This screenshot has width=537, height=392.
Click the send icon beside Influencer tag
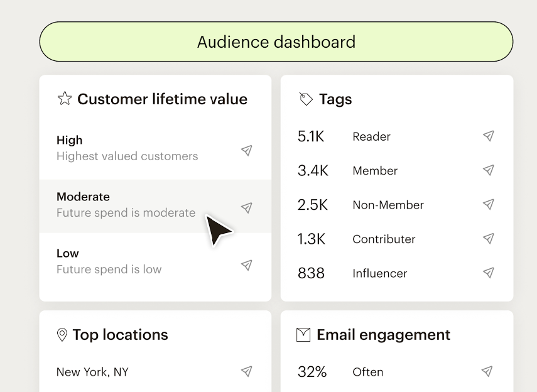[x=488, y=273]
